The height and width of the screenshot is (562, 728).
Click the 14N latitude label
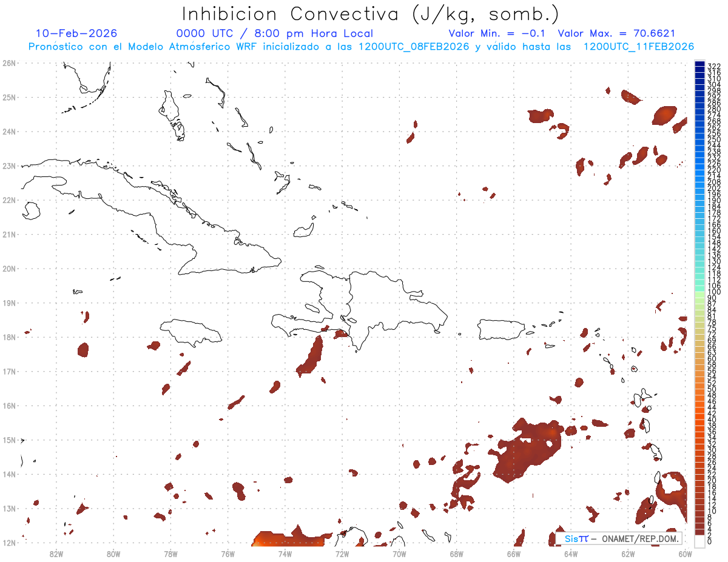(x=9, y=474)
